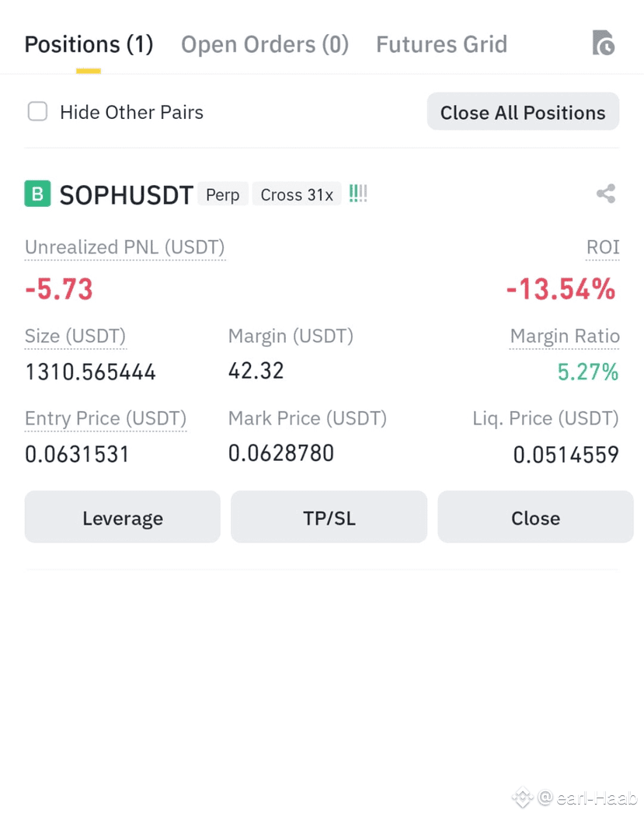The image size is (644, 817).
Task: Tap the Perp contract tag
Action: pyautogui.click(x=223, y=194)
